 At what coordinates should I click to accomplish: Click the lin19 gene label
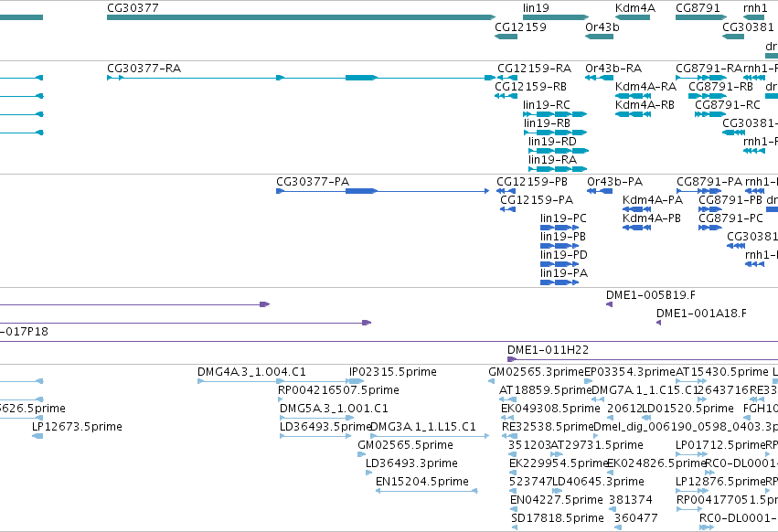[x=536, y=8]
